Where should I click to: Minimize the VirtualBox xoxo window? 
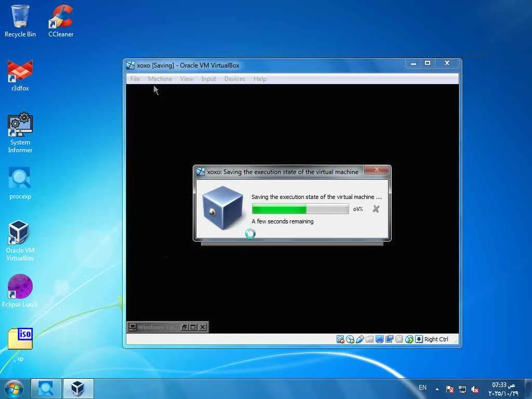(x=413, y=63)
